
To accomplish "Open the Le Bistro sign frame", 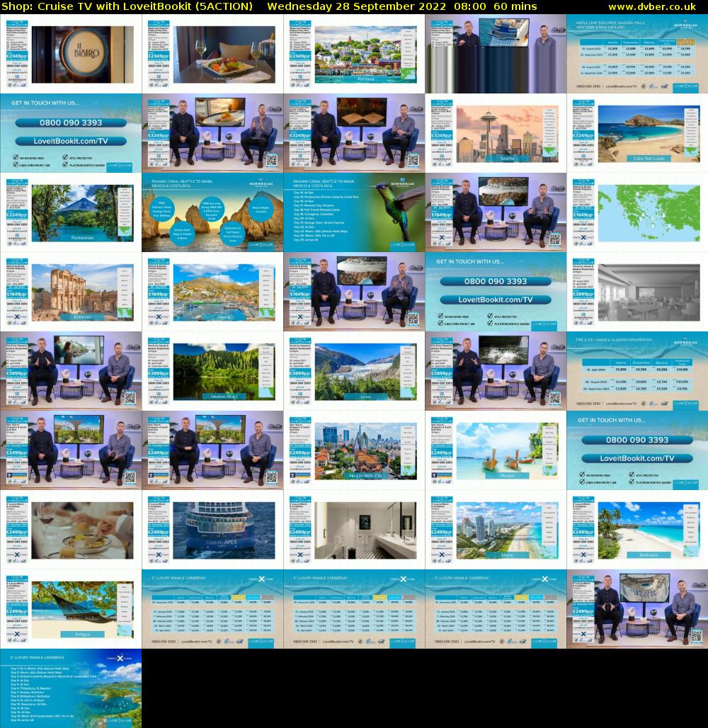I will coord(71,54).
